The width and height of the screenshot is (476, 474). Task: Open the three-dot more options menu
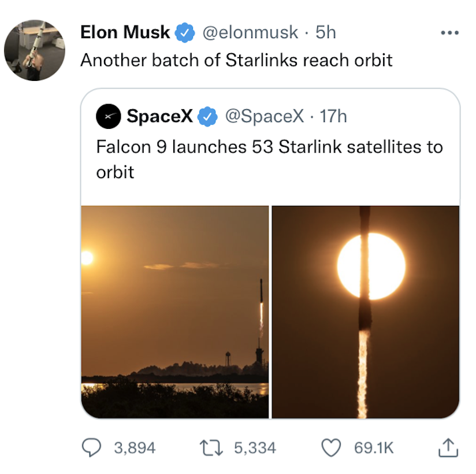coord(449,33)
